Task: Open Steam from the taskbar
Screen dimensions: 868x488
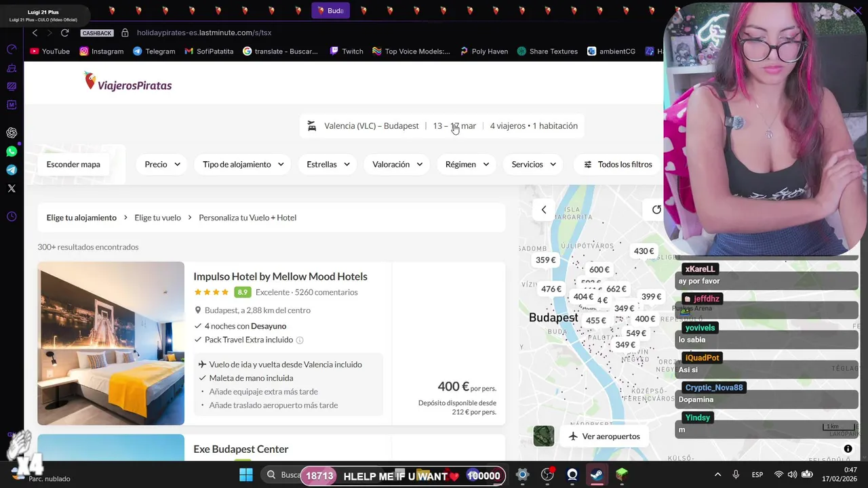Action: [x=597, y=474]
